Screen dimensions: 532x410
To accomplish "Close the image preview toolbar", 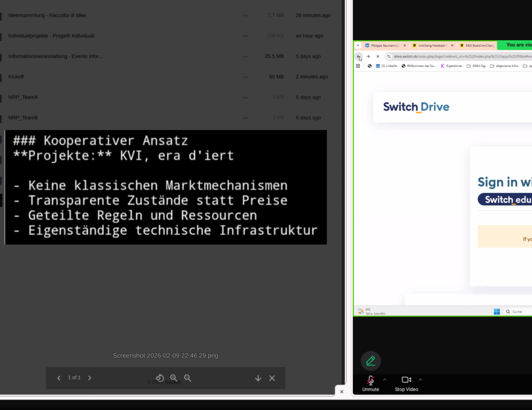I will click(272, 378).
